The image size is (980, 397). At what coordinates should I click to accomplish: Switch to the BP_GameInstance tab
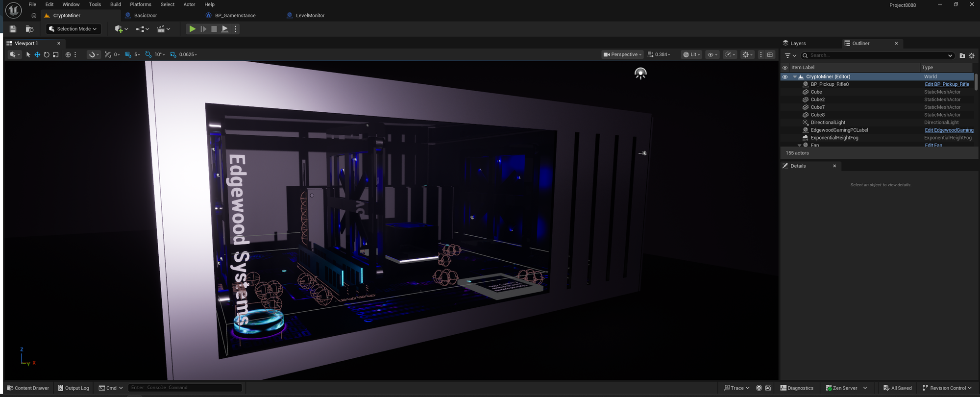coord(235,15)
